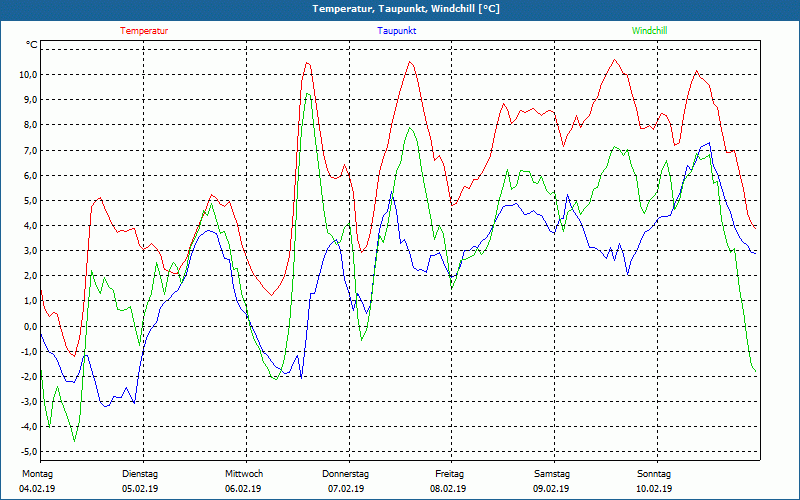This screenshot has height=500, width=800.
Task: Click the °C unit label on axis
Action: [x=32, y=45]
